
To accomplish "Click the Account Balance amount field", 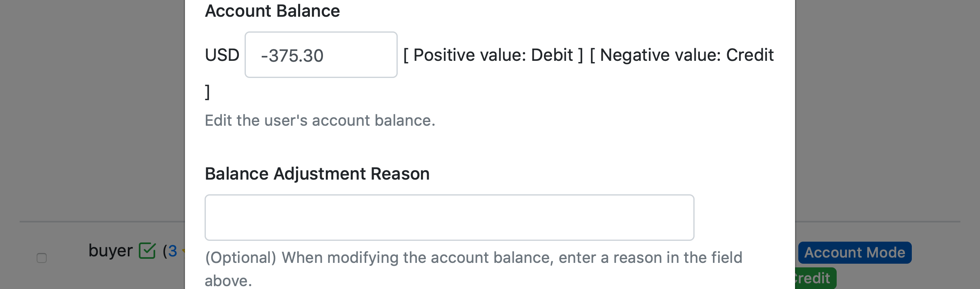I will click(321, 55).
